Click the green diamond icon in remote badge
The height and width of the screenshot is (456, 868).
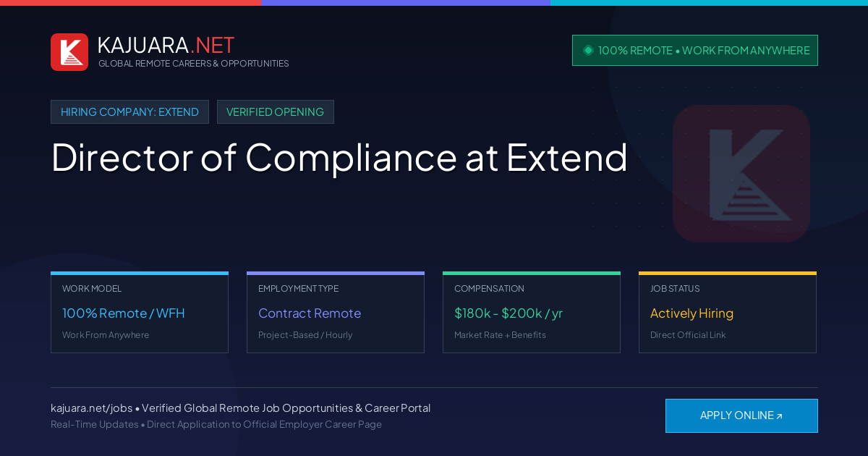tap(588, 50)
